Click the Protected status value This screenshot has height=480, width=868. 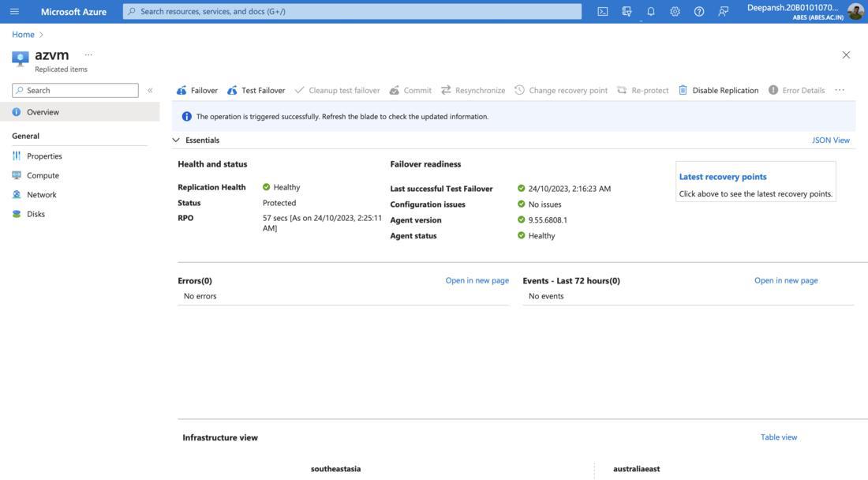pos(279,203)
